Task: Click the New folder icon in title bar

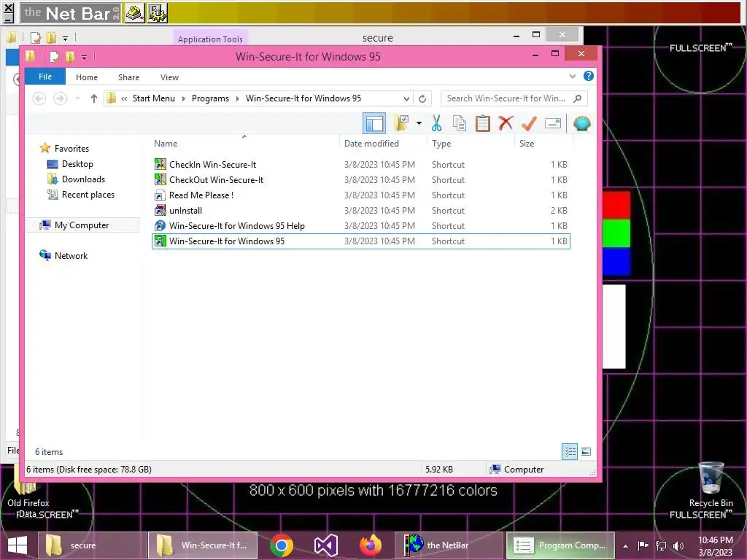Action: 70,57
